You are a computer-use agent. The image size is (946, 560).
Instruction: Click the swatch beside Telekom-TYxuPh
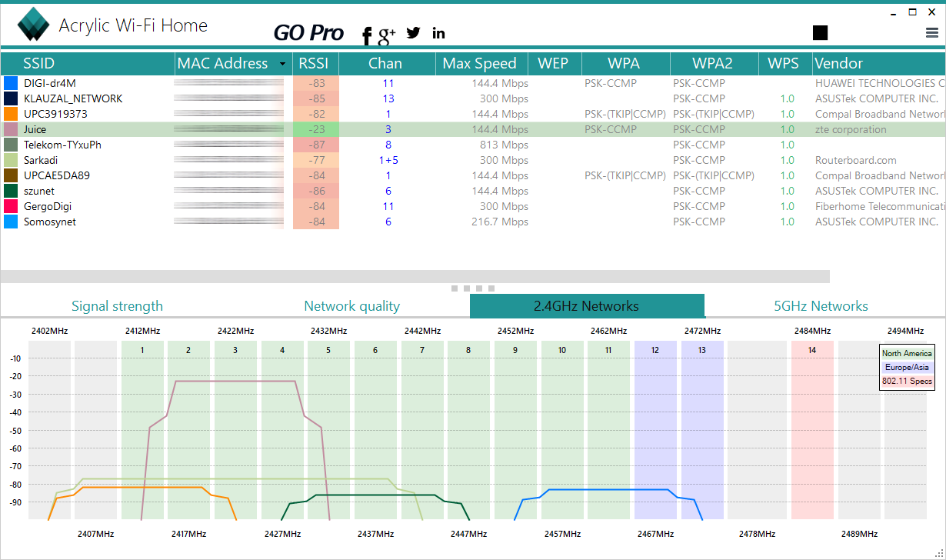pyautogui.click(x=11, y=145)
